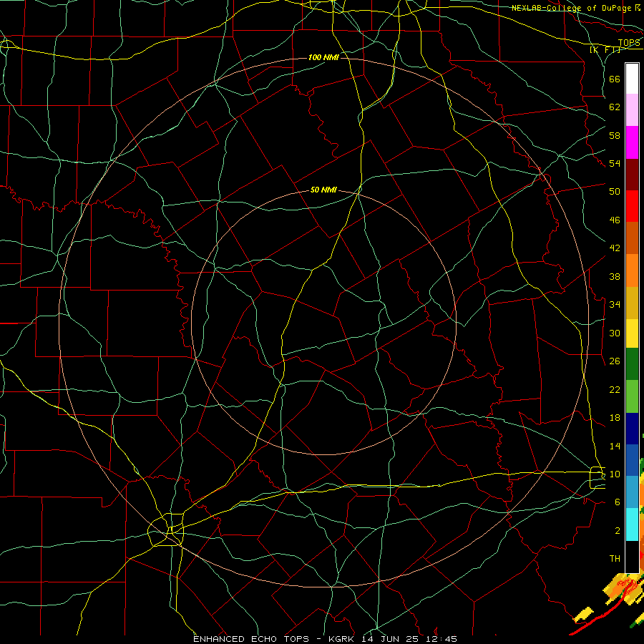Click the 'TOPS' legend title
The height and width of the screenshot is (644, 644).
tap(629, 43)
